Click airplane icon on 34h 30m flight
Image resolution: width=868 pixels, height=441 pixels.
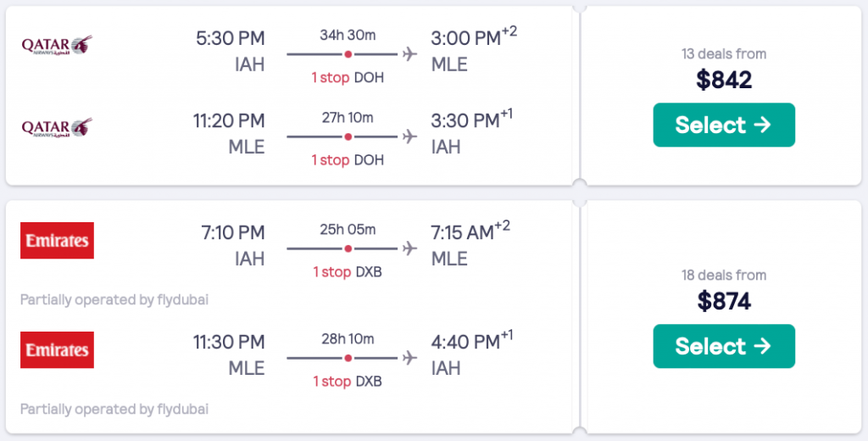(410, 54)
